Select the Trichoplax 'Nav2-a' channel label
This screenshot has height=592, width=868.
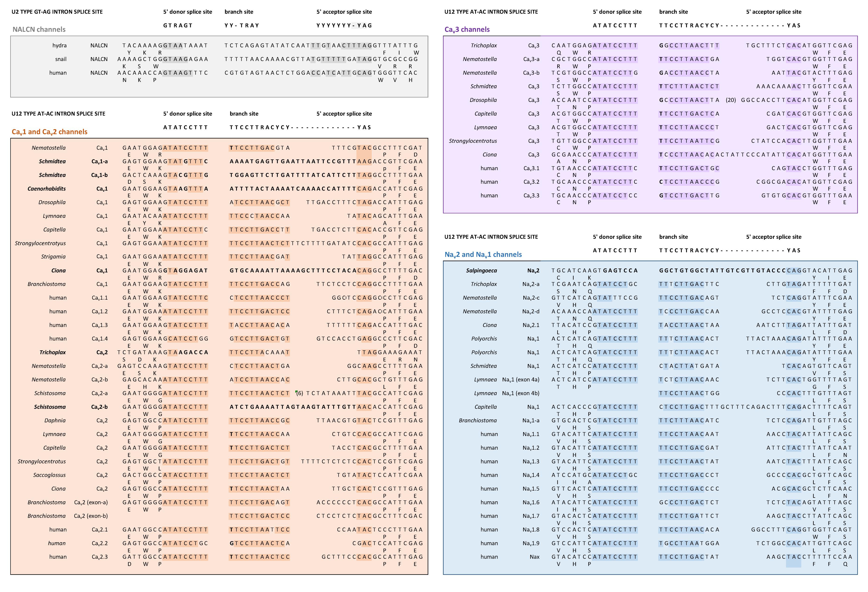(531, 284)
